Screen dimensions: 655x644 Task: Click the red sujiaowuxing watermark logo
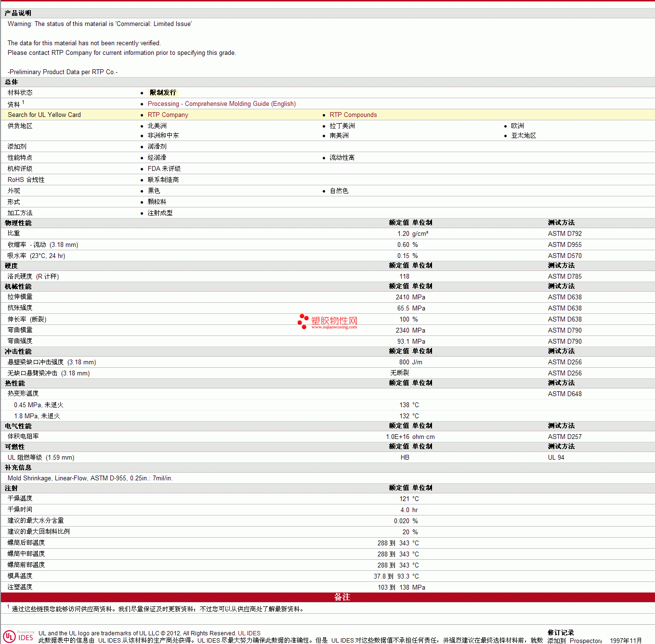(x=327, y=322)
